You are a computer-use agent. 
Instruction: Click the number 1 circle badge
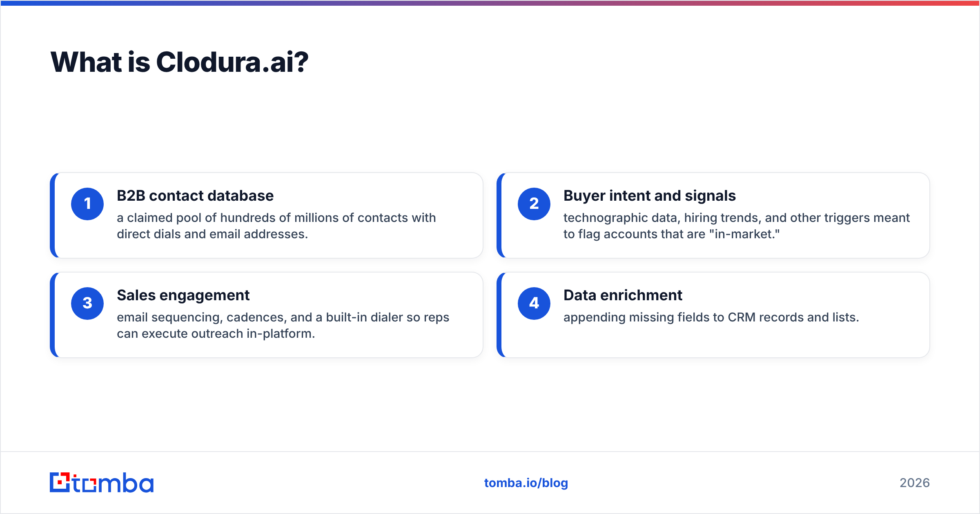pos(87,204)
